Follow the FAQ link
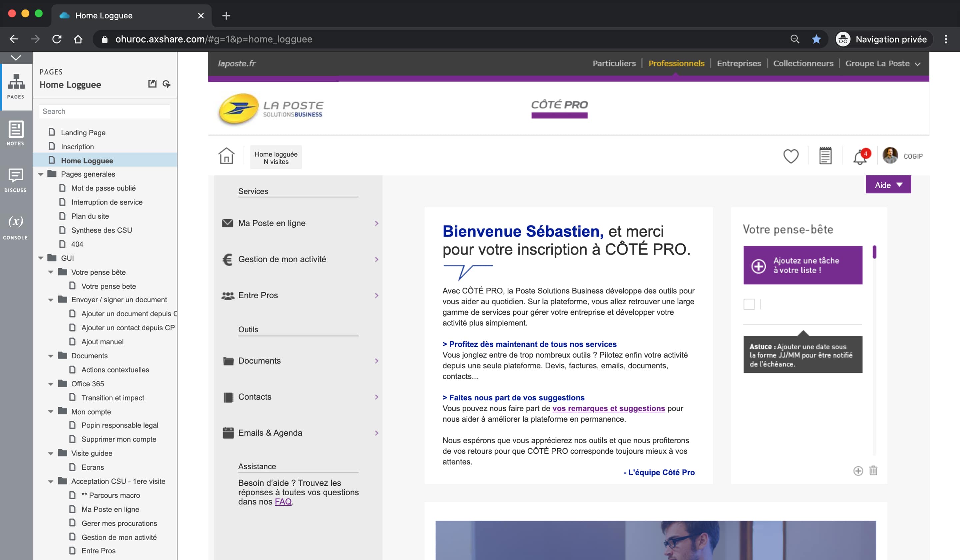 coord(283,502)
